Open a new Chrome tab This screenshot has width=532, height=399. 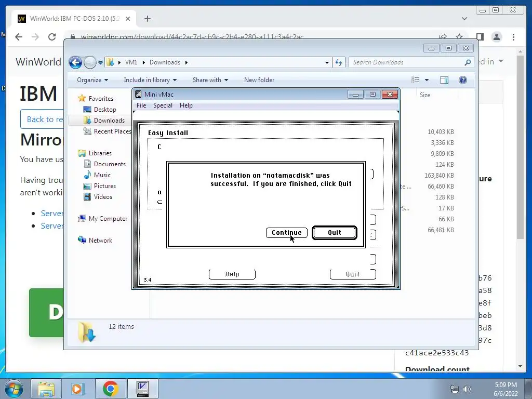coord(147,19)
